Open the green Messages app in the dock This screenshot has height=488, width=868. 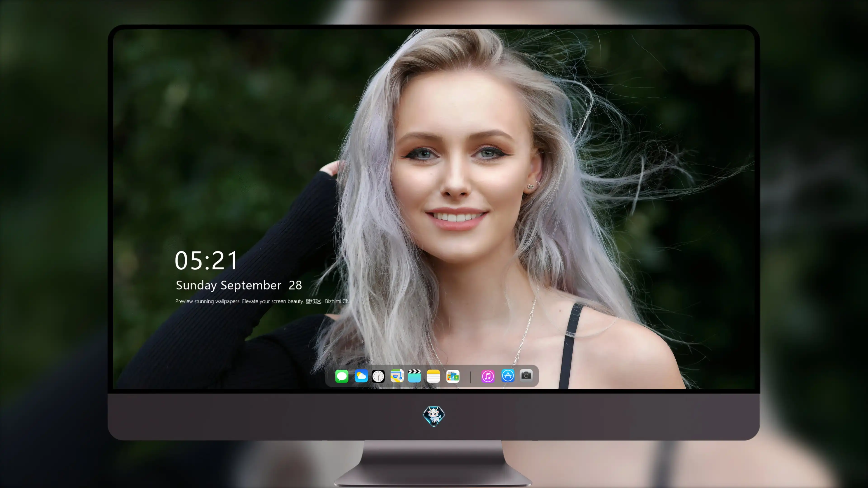point(342,376)
